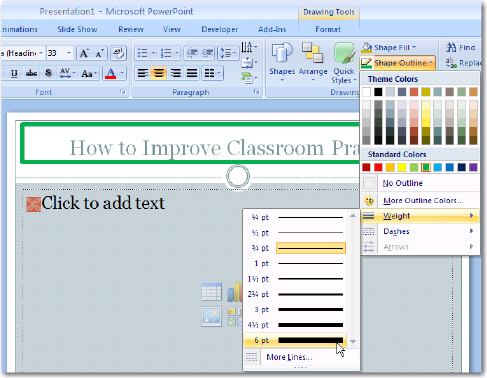Toggle text shadow formatting

pos(48,73)
